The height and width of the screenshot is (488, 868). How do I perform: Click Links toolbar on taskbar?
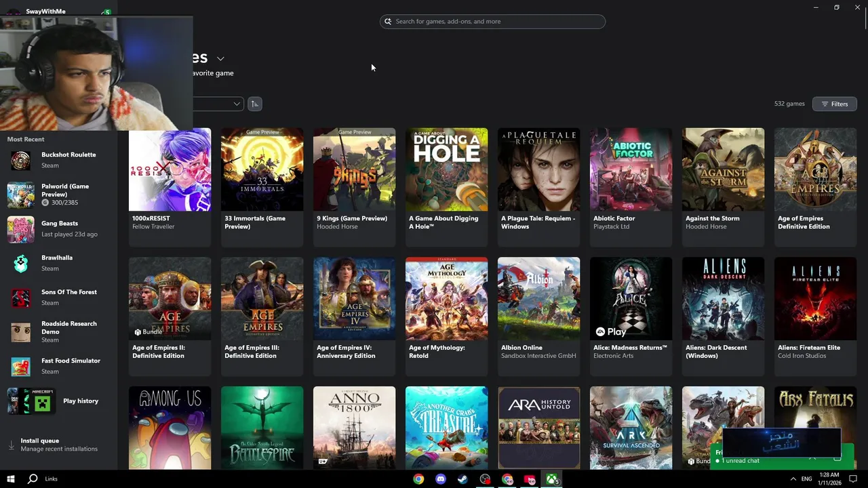(51, 479)
